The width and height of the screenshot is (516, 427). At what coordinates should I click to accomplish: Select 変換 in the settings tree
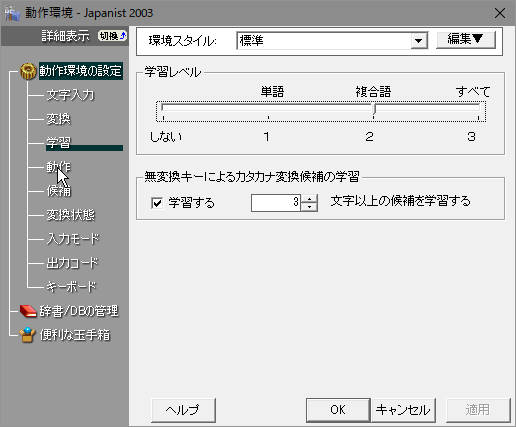[x=58, y=119]
